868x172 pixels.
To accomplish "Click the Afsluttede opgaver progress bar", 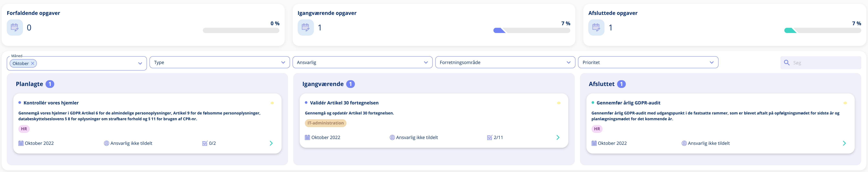I will 822,30.
